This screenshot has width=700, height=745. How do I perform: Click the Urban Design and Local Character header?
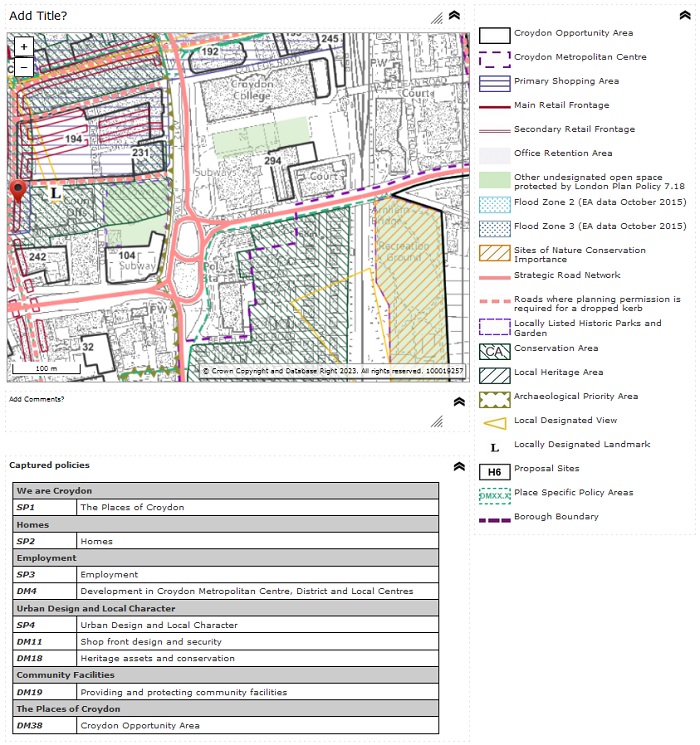[226, 608]
